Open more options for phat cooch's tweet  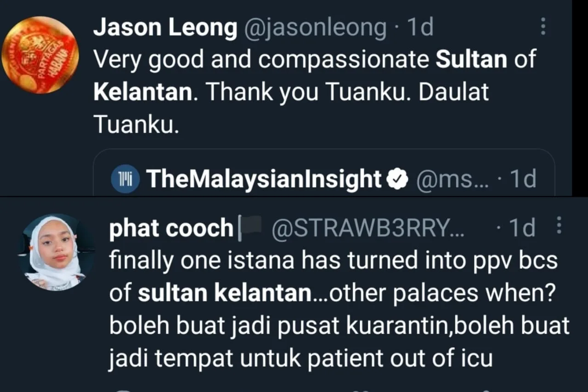tap(559, 226)
